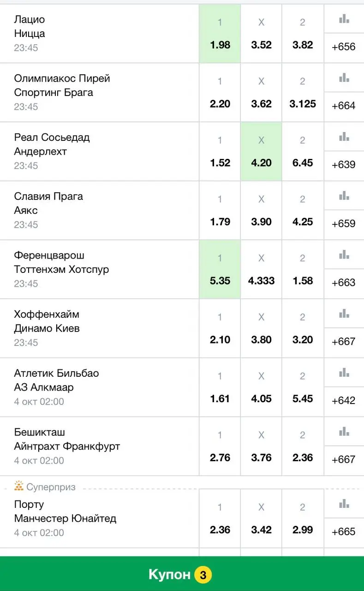Viewport: 364px width, 591px height.
Task: Show stats chart for Реал Сосьедад match
Action: tap(344, 137)
